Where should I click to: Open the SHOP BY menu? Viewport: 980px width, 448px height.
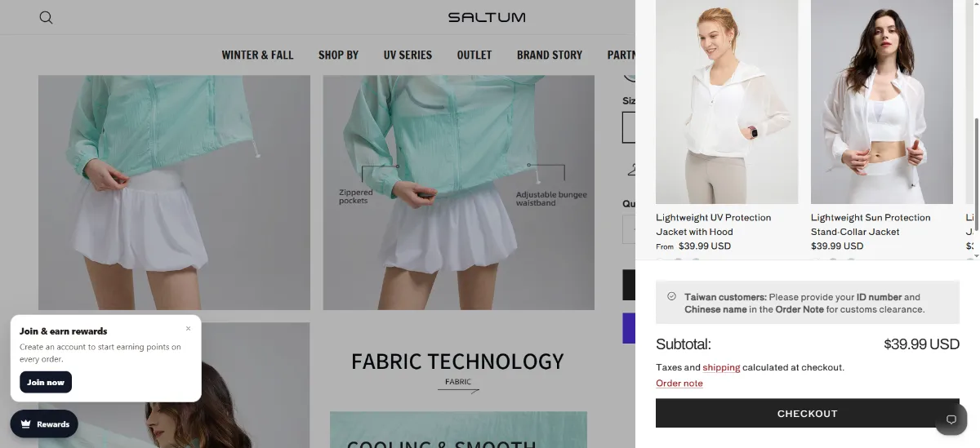338,55
